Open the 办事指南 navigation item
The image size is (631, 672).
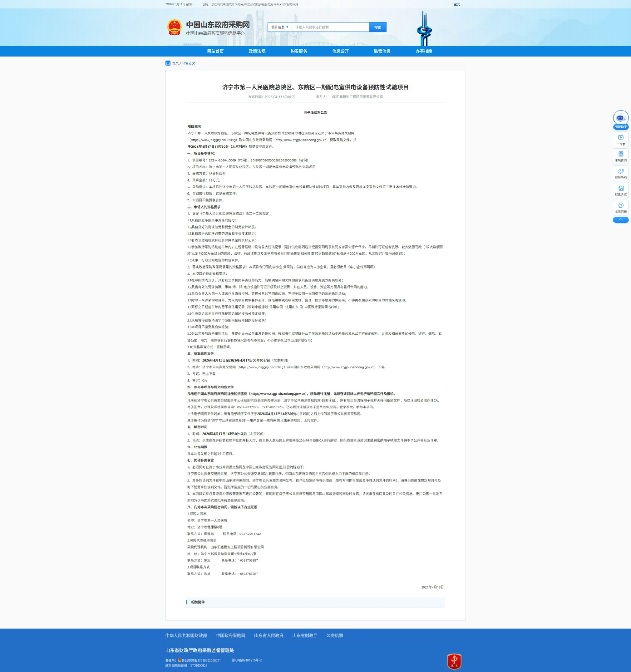pyautogui.click(x=423, y=51)
